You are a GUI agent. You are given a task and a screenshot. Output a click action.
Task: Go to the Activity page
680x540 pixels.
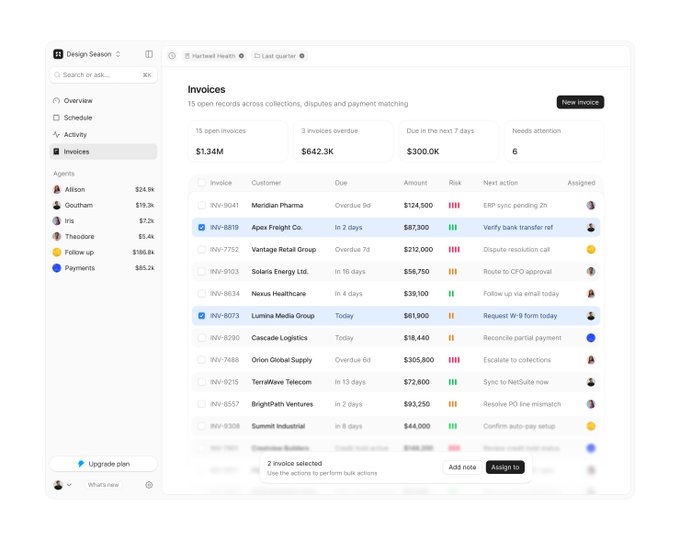pyautogui.click(x=103, y=134)
